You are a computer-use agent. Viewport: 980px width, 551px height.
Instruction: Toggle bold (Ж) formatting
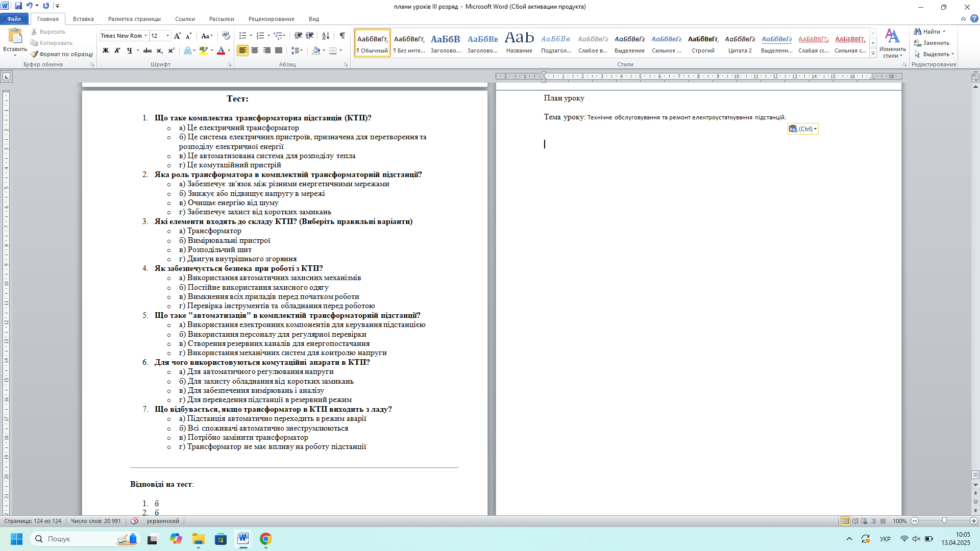[x=106, y=51]
